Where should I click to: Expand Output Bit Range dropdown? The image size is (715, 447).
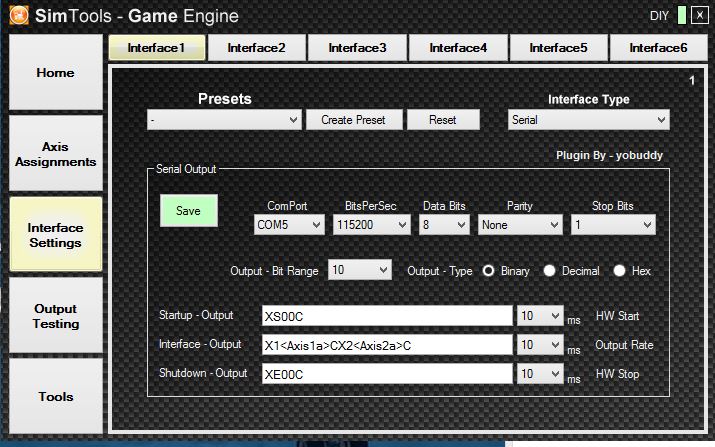[360, 270]
